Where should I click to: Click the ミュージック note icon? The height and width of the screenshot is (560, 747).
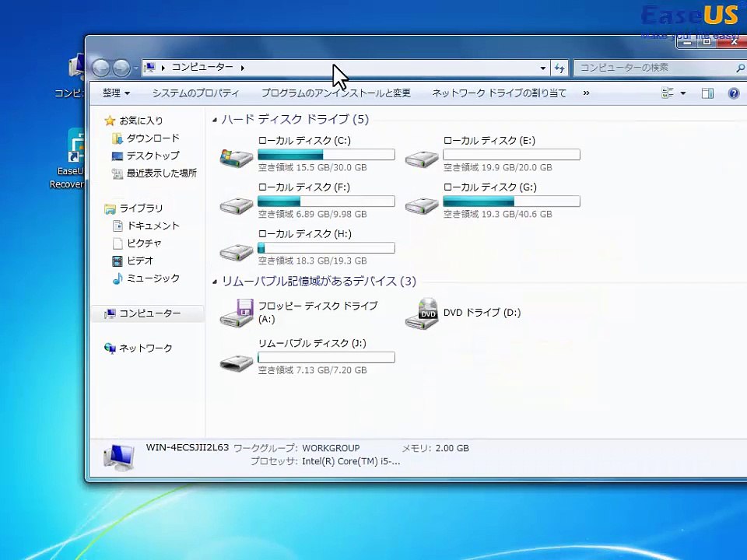click(117, 278)
